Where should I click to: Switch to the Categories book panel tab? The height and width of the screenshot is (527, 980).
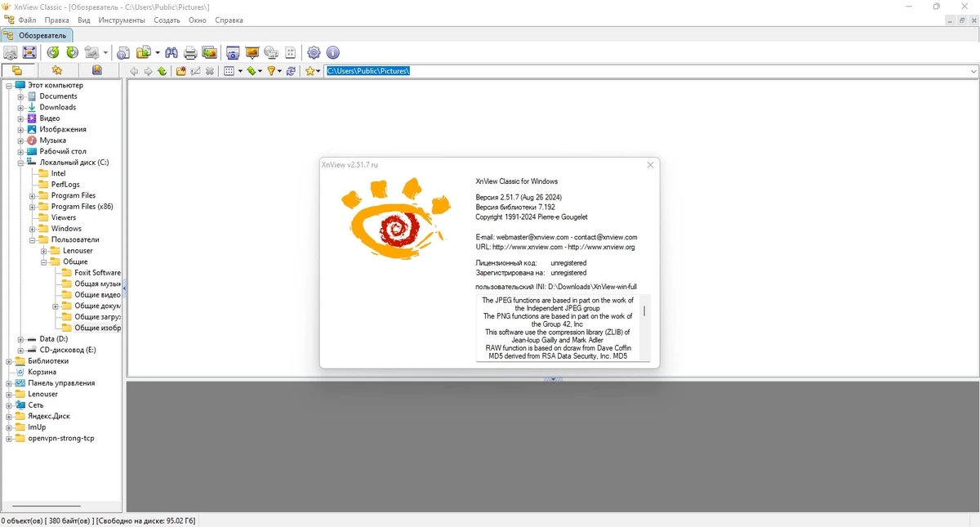coord(97,71)
